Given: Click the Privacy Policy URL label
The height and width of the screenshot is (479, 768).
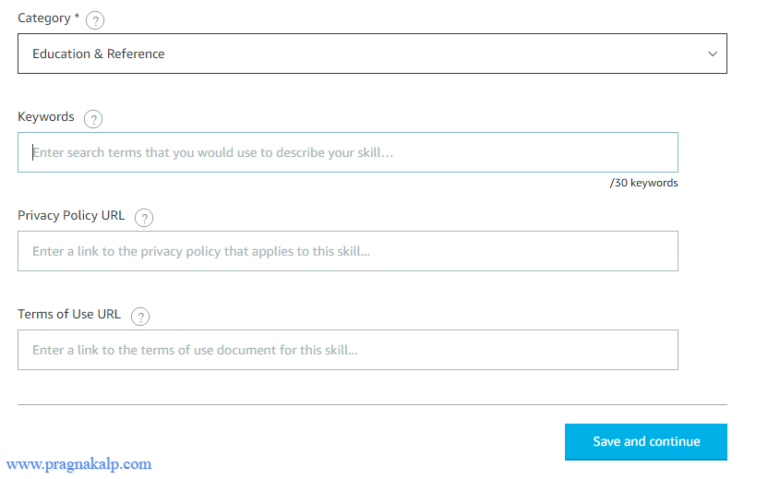Looking at the screenshot, I should [x=71, y=216].
